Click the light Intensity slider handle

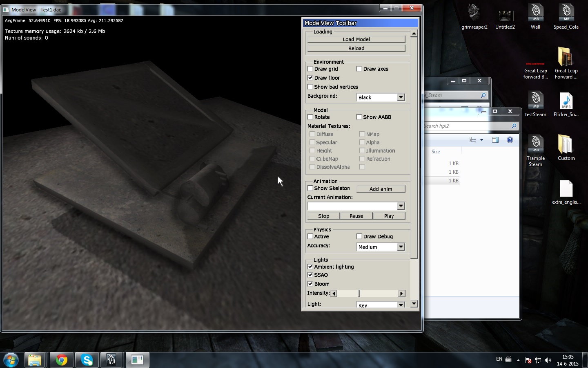point(359,294)
